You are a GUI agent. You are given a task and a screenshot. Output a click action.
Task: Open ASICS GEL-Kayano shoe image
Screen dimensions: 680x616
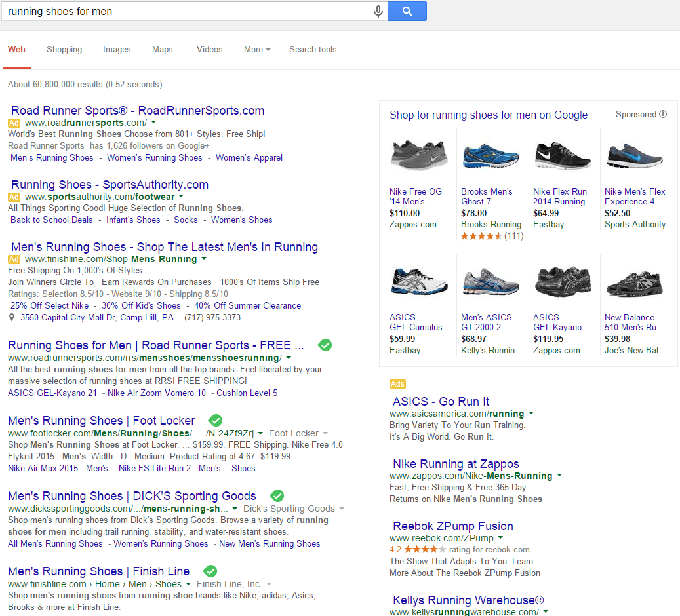563,282
